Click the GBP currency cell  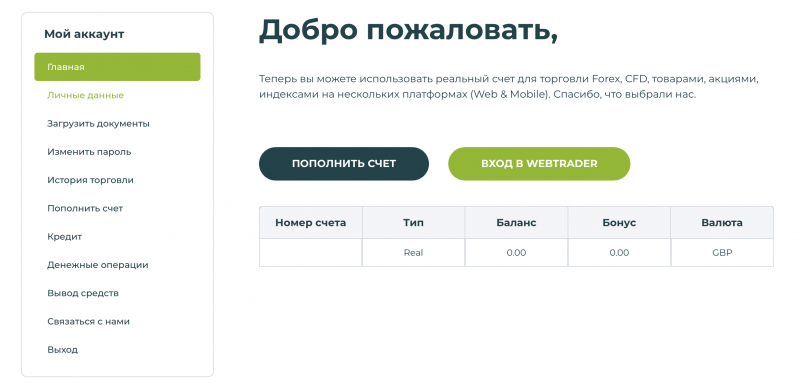(x=722, y=253)
